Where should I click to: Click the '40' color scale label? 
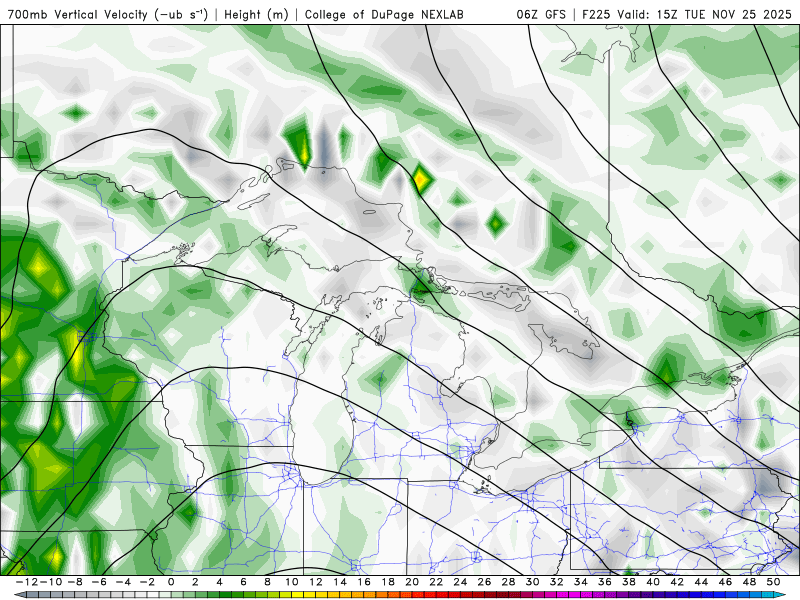click(x=653, y=582)
